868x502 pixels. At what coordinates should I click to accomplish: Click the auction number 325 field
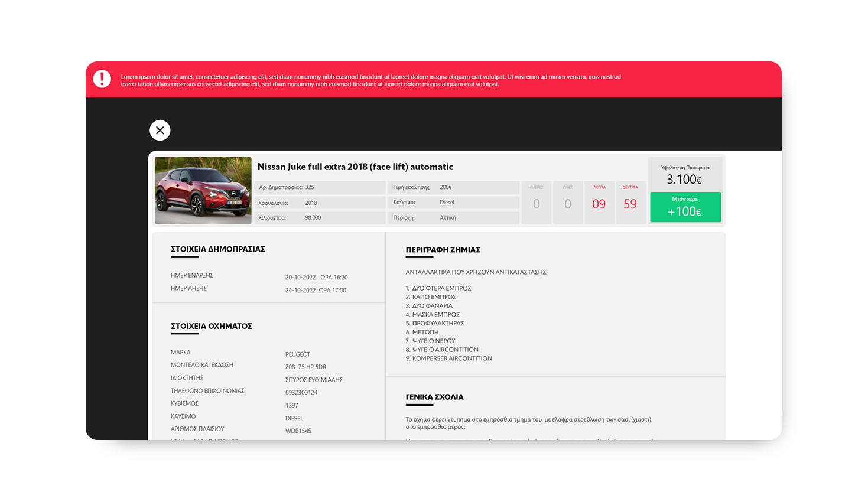[320, 187]
